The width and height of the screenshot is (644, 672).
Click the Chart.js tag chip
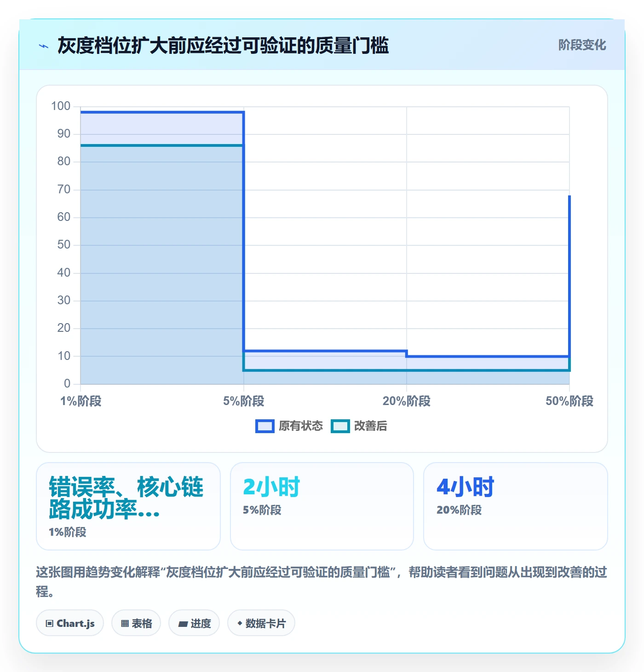(70, 623)
